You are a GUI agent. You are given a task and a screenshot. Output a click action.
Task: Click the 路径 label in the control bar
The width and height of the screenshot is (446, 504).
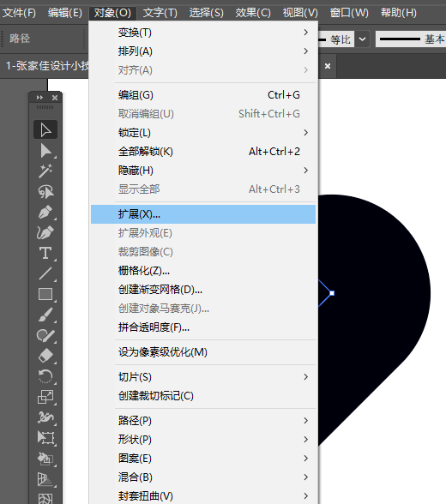tap(20, 39)
